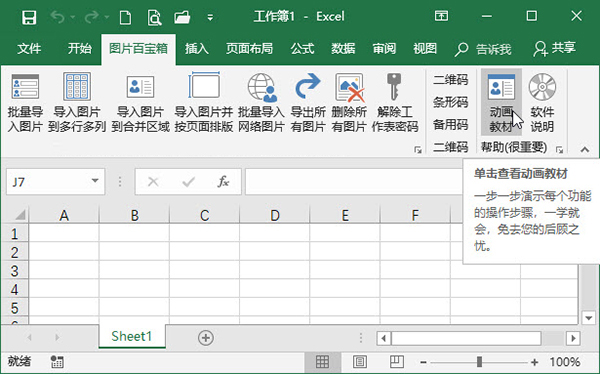
Task: Select the 图片百宝箱 ribbon tab
Action: click(x=139, y=49)
